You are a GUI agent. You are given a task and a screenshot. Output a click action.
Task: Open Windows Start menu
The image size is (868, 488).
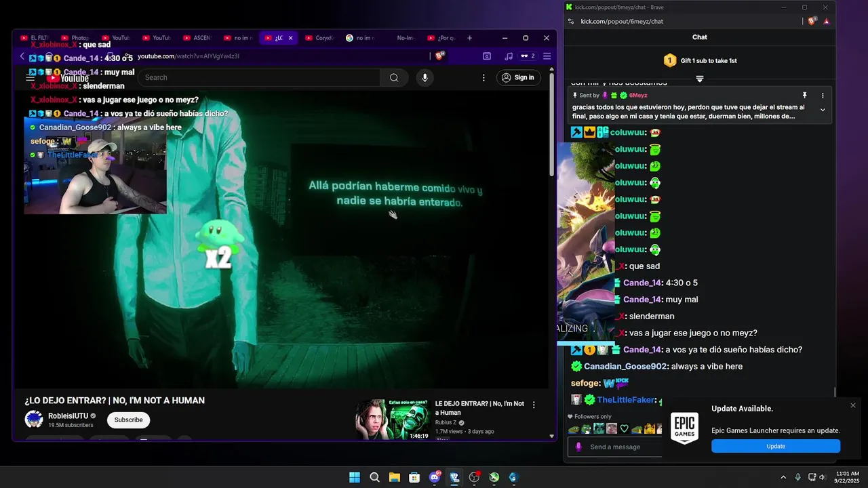(355, 477)
